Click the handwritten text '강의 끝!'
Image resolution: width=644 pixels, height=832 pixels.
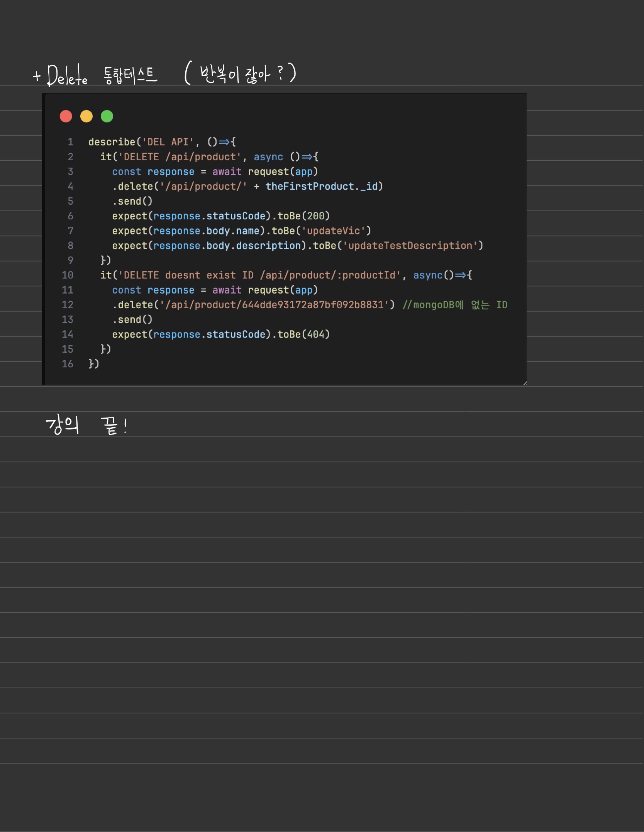(x=87, y=425)
